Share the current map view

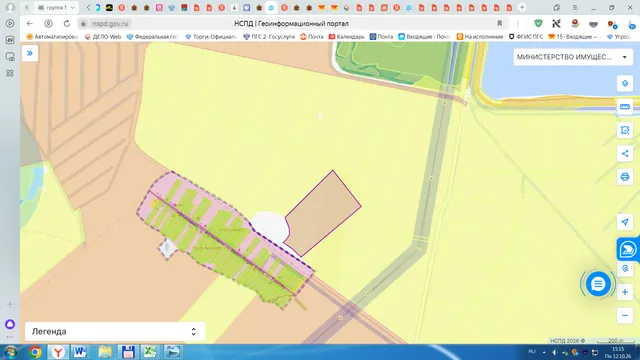click(x=625, y=154)
